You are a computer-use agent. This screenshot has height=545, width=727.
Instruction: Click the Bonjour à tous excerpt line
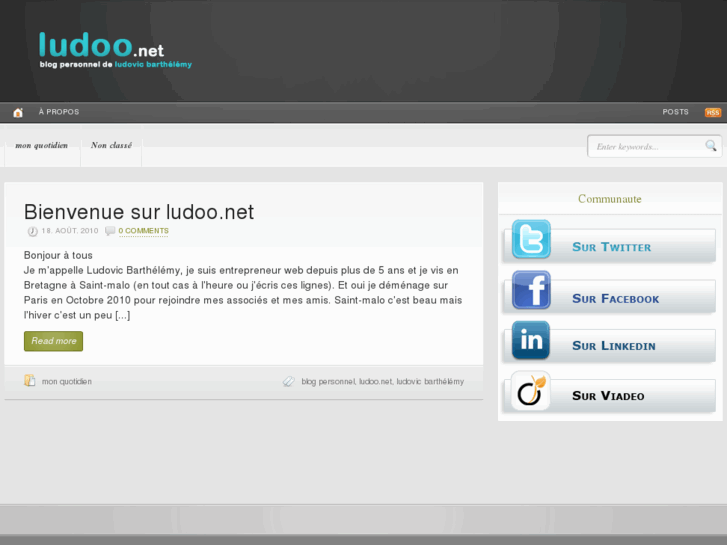coord(58,255)
